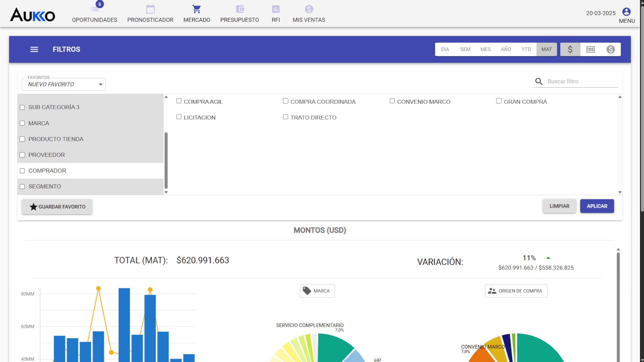
Task: Check the Compra Agil checkbox
Action: pos(179,101)
